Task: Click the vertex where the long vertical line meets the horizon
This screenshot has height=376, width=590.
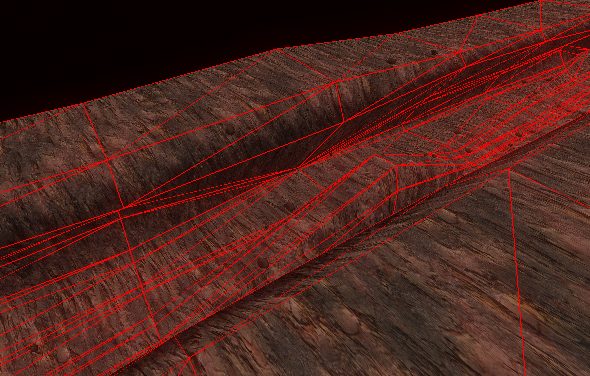Action: click(83, 104)
